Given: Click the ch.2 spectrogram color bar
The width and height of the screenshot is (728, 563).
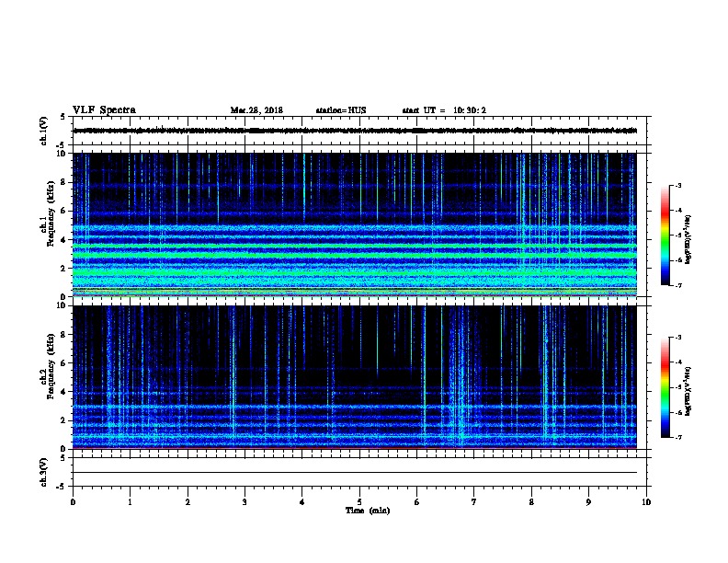Looking at the screenshot, I should 665,387.
